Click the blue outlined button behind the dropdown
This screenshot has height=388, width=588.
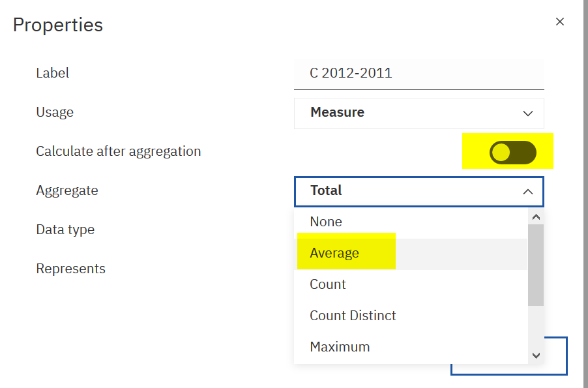click(x=556, y=356)
